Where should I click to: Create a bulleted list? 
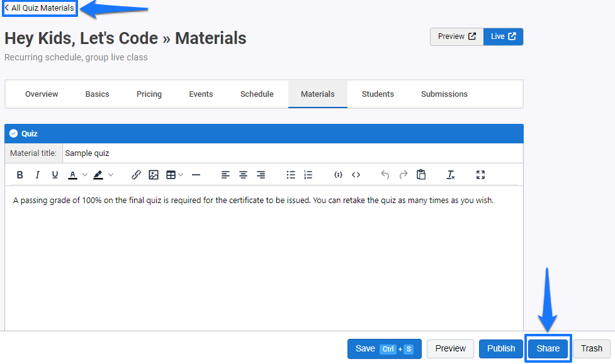291,174
